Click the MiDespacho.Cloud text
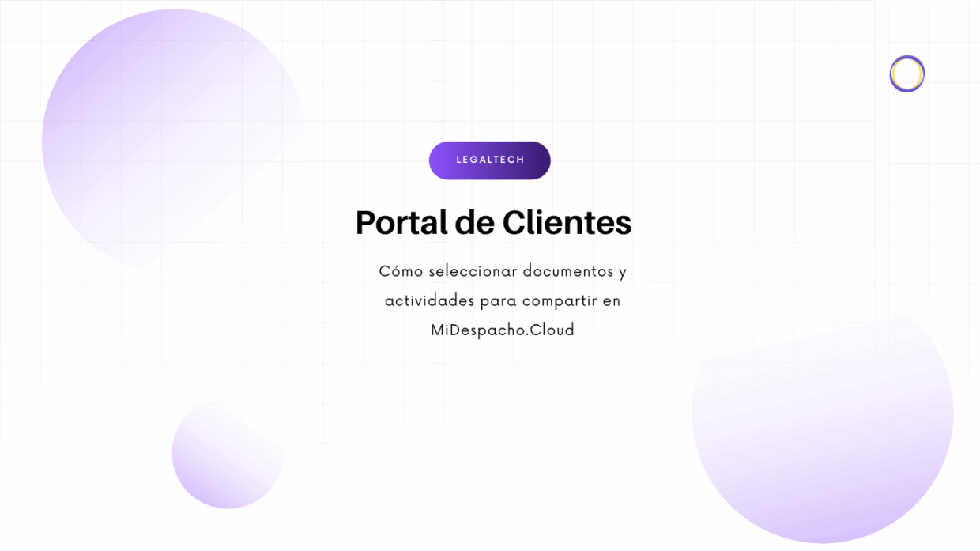Image resolution: width=980 pixels, height=551 pixels. click(x=502, y=330)
